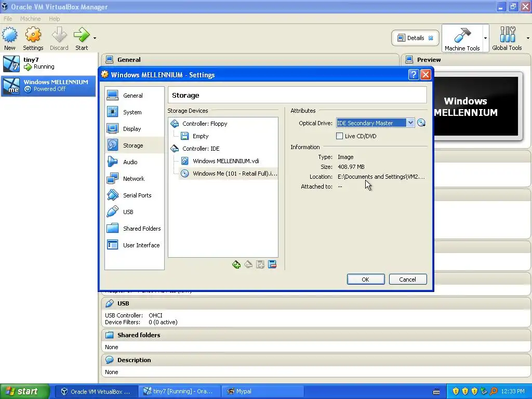Open the Optical Drive combo box
This screenshot has width=532, height=399.
[375, 123]
